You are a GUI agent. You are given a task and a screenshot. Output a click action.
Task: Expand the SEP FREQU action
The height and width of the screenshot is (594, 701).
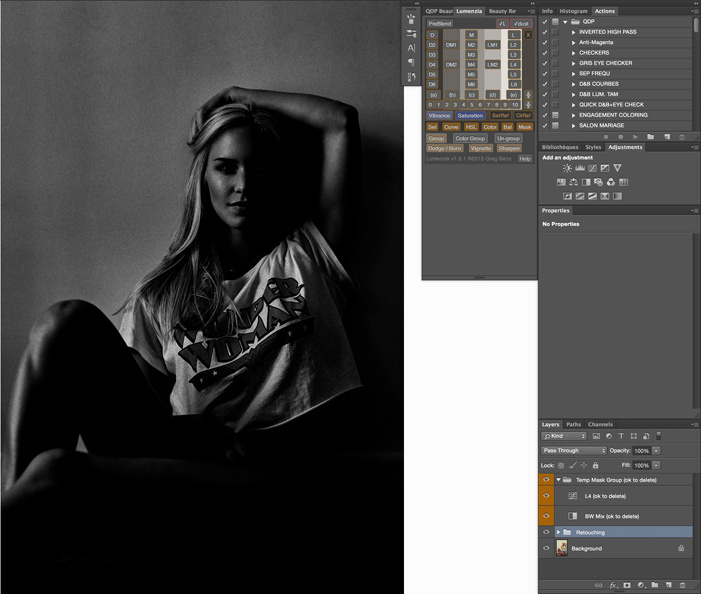[x=573, y=74]
